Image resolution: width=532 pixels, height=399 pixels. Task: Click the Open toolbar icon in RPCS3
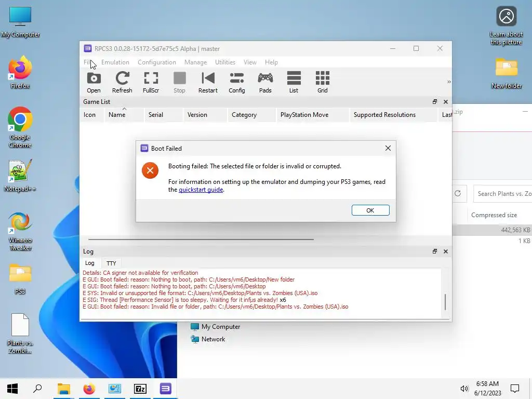[x=94, y=82]
